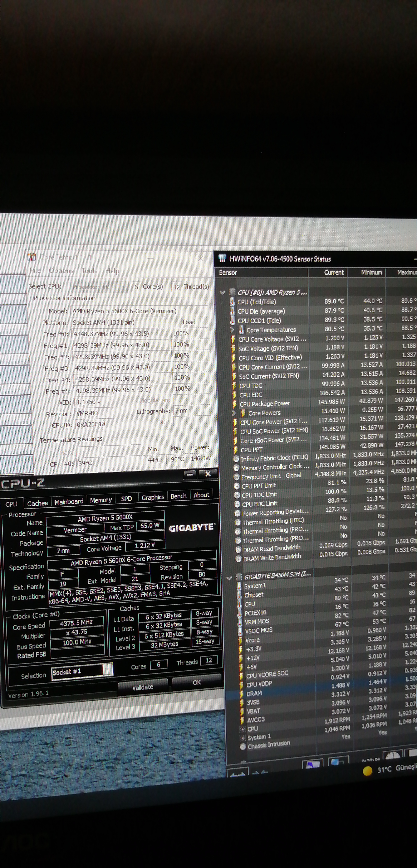This screenshot has height=868, width=417.
Task: Switch to the SPD tab in CPU-Z
Action: point(126,499)
